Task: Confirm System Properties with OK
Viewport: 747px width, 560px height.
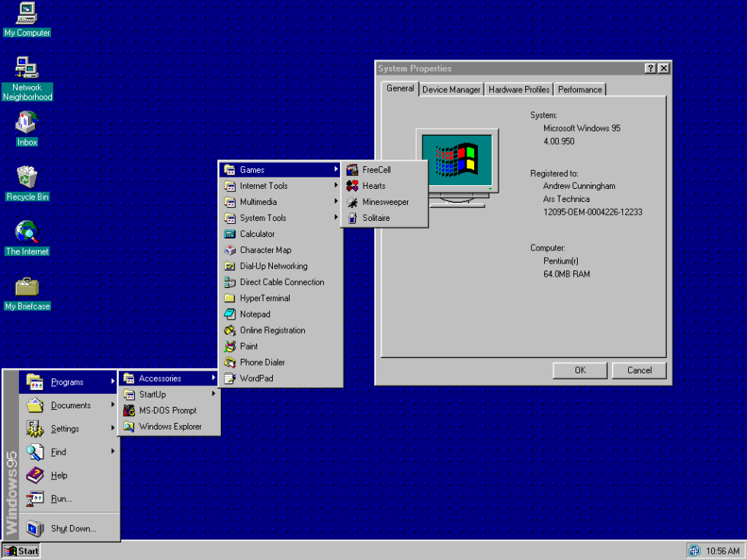Action: (579, 370)
